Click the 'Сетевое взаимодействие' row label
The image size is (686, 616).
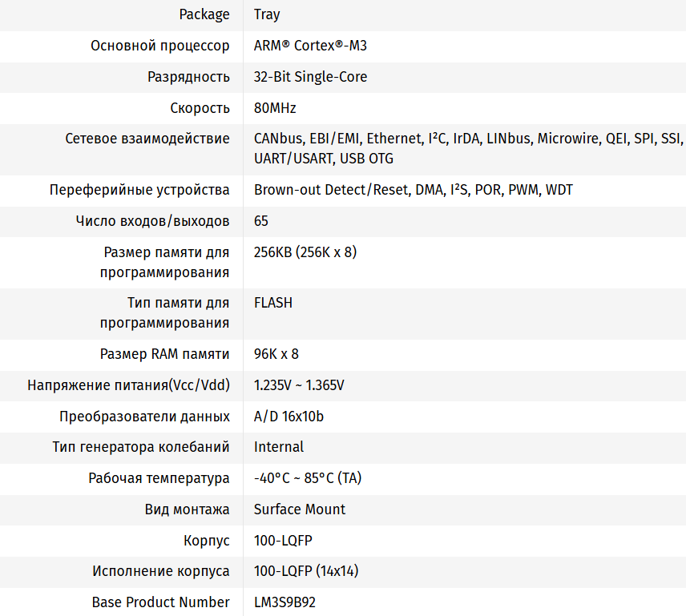(x=147, y=139)
